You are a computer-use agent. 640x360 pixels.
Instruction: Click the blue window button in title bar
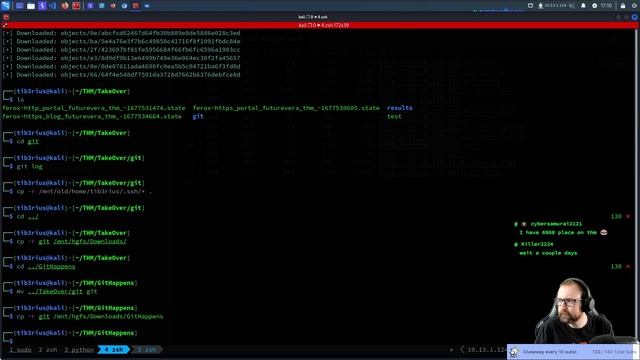point(634,17)
